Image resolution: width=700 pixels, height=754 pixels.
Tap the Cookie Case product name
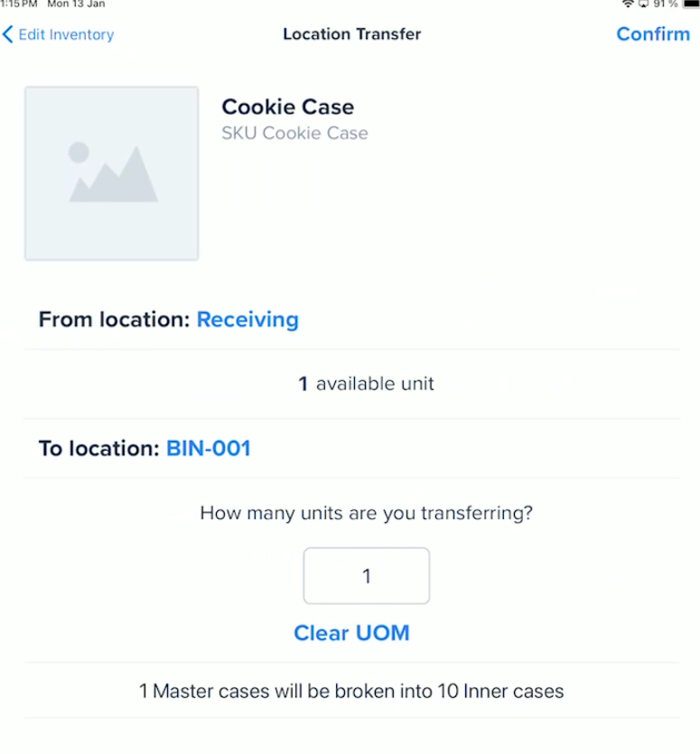[288, 107]
